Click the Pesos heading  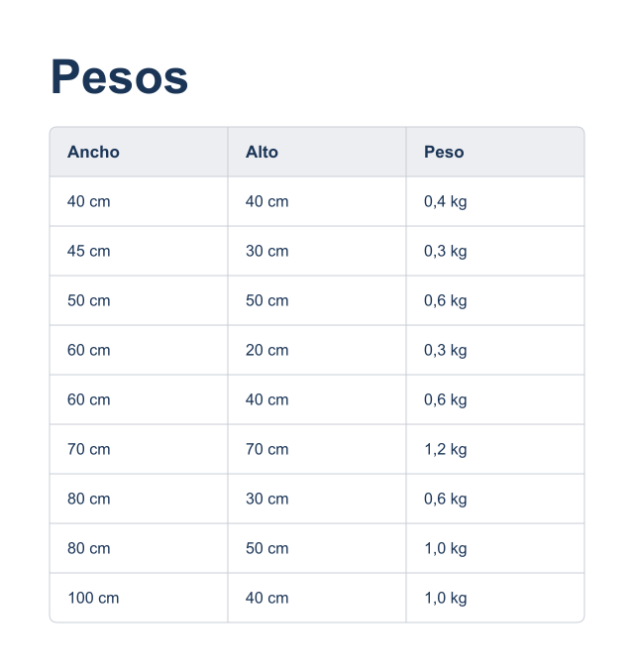coord(119,76)
